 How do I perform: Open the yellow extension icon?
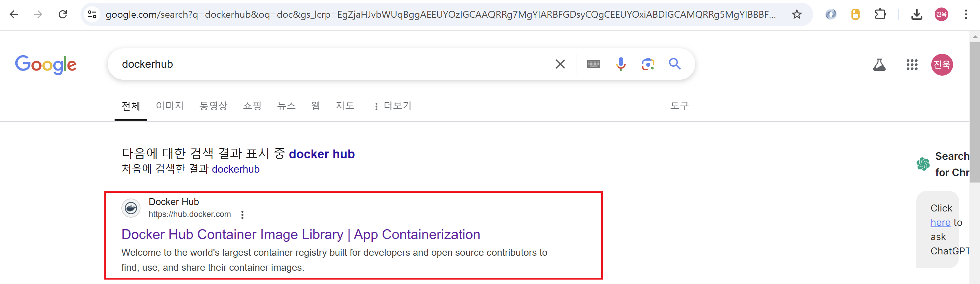click(855, 14)
